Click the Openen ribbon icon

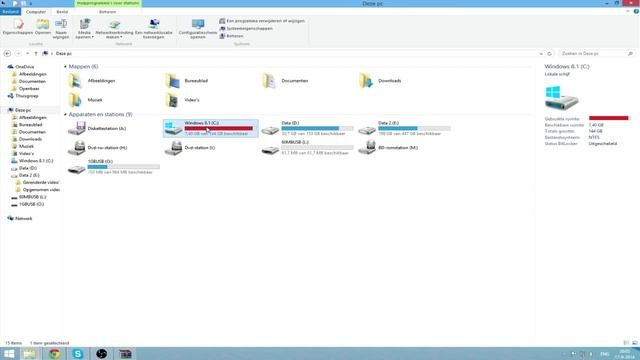[42, 27]
